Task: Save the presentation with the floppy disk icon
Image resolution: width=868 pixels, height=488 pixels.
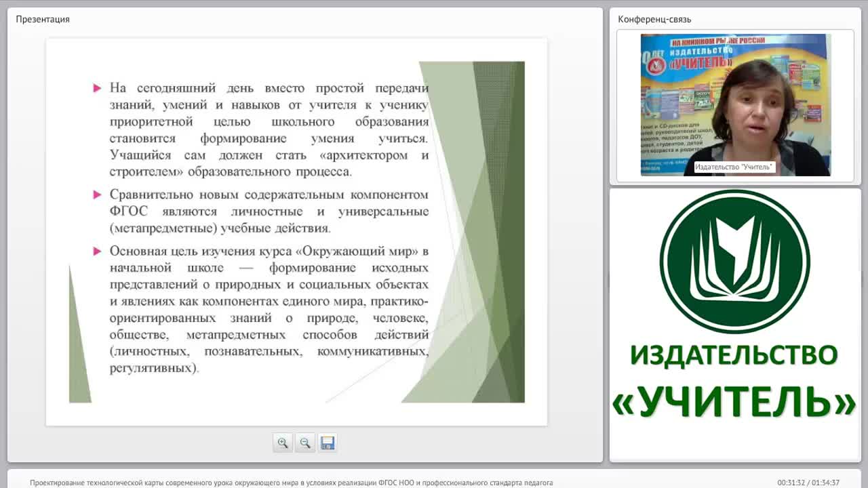Action: pos(328,443)
